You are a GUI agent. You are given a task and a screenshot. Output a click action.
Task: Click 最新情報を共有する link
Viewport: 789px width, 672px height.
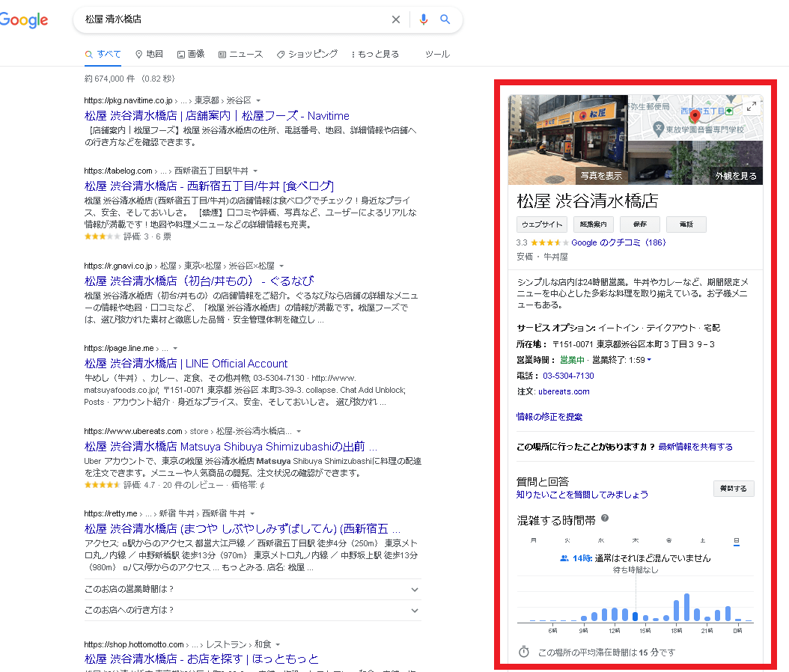click(x=695, y=448)
